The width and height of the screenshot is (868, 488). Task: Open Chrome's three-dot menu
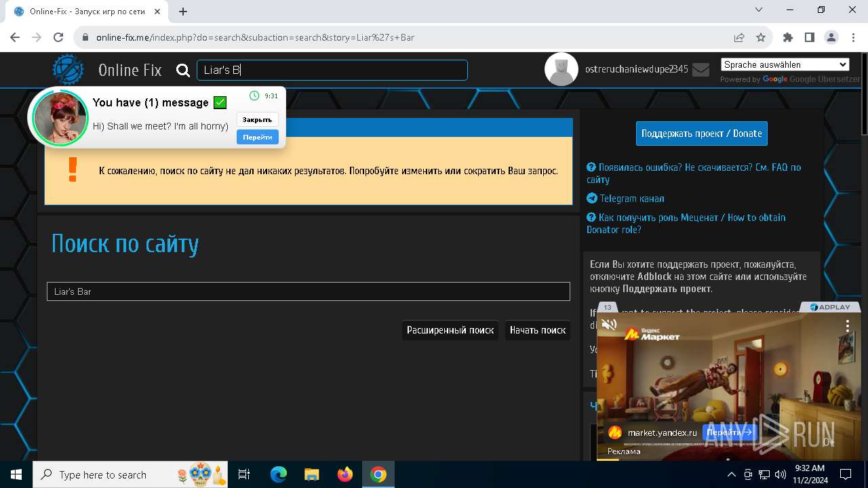pyautogui.click(x=852, y=37)
